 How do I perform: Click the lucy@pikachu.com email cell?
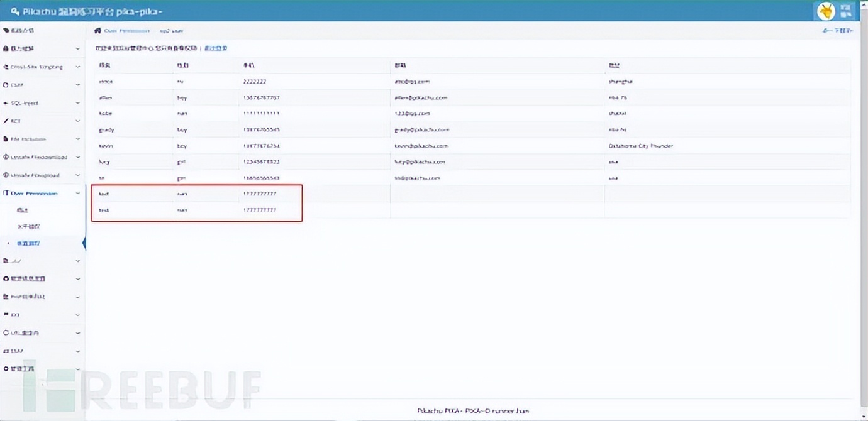[420, 161]
